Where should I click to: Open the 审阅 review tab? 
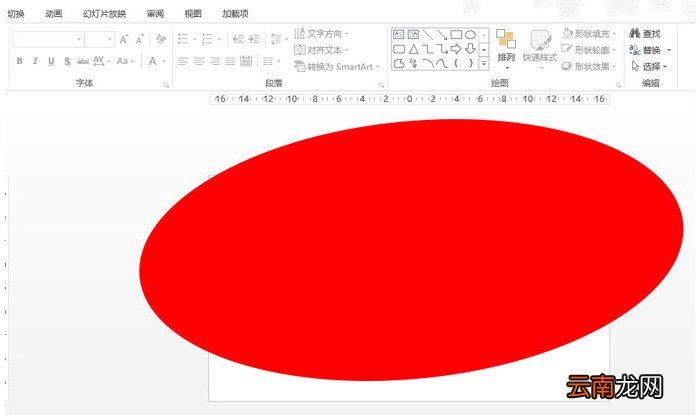[155, 14]
